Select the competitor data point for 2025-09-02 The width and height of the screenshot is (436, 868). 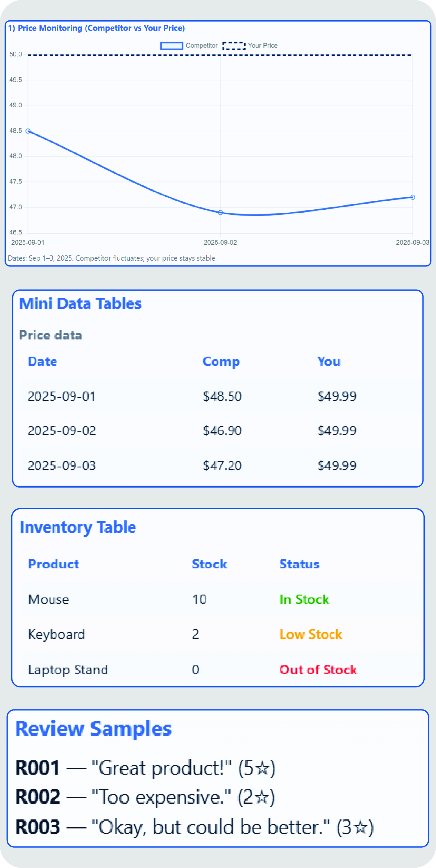(x=220, y=213)
